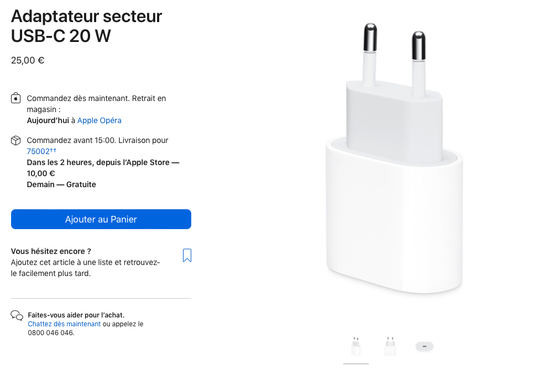Start chat via Chattez dès maintenant
Screen dimensions: 560x392
coord(64,324)
